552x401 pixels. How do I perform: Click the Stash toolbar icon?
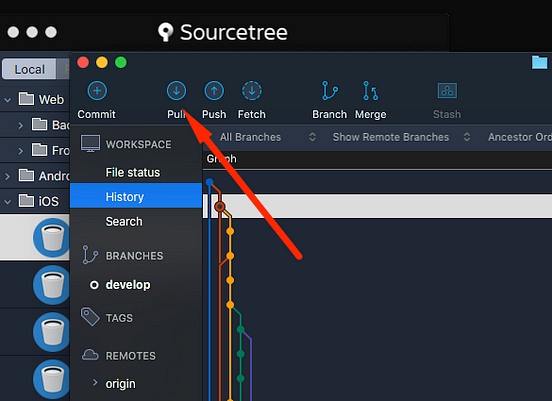click(447, 91)
